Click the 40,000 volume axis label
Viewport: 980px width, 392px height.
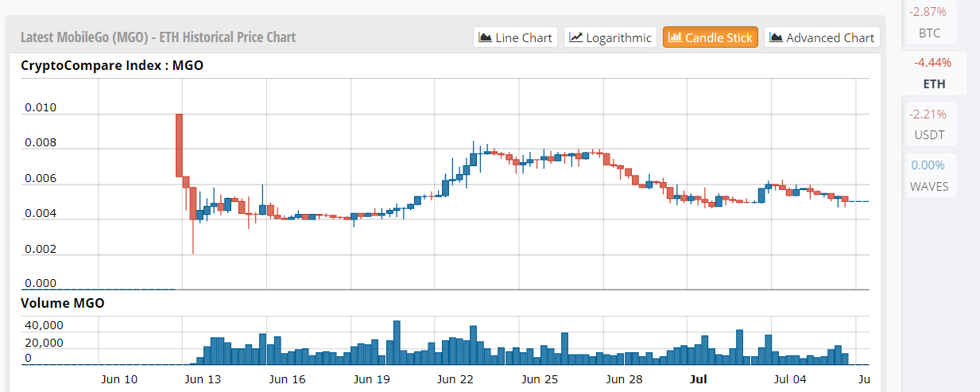[x=44, y=325]
